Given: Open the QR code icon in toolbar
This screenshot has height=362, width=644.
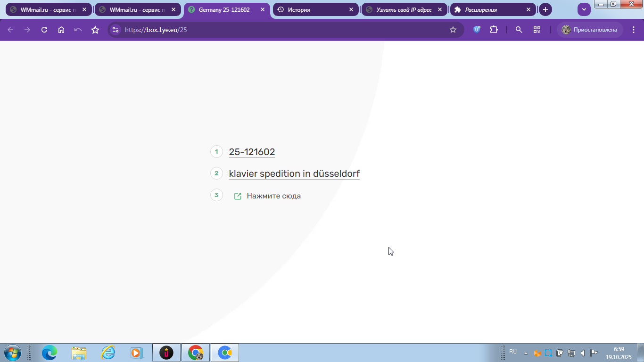Looking at the screenshot, I should (537, 30).
